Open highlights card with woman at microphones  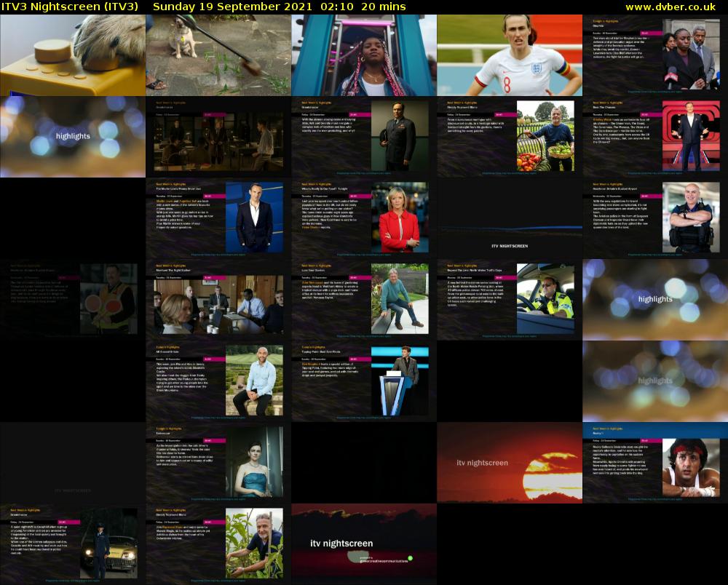point(655,55)
